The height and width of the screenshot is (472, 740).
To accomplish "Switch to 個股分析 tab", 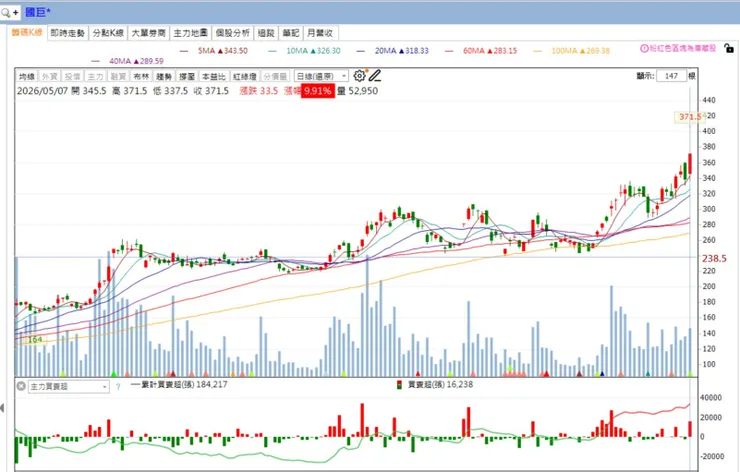I will [x=233, y=33].
